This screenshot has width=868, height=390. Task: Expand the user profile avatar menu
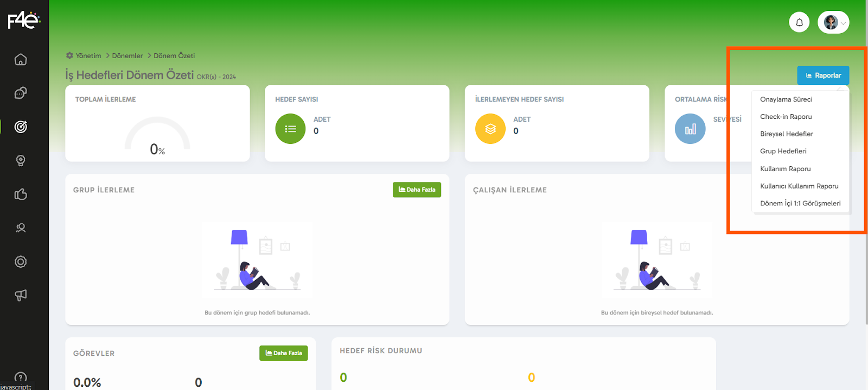833,22
